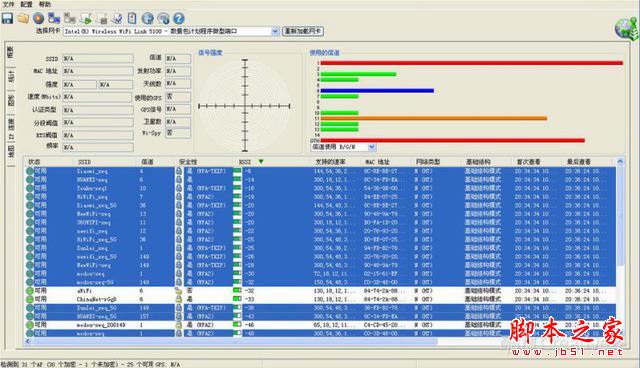
Task: Sort by the MAC 地址 column header
Action: click(x=377, y=162)
